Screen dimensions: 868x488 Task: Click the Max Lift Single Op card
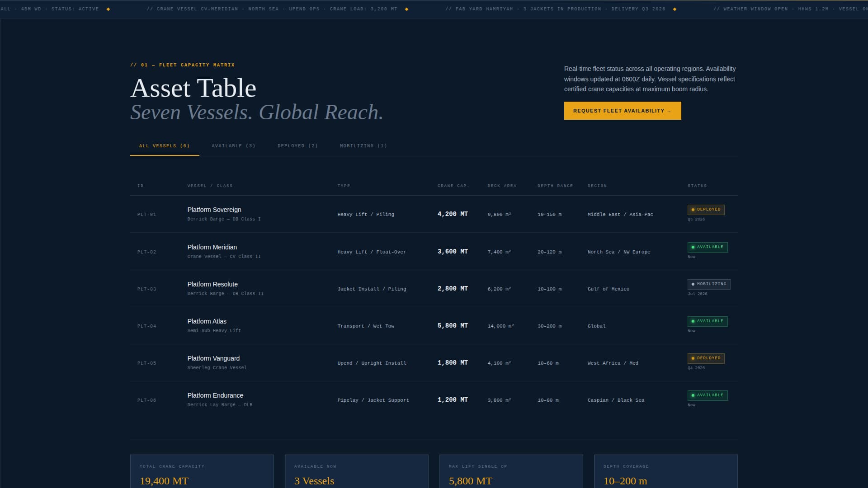tap(511, 472)
